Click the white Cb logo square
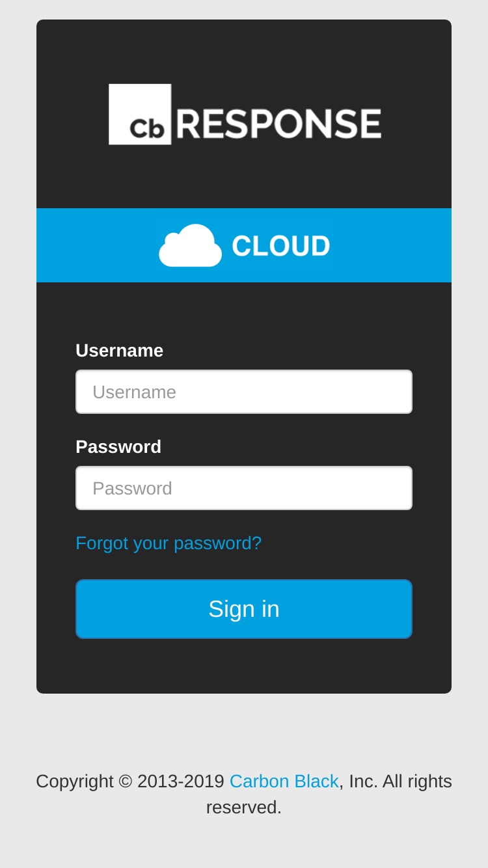Image resolution: width=488 pixels, height=868 pixels. pos(140,114)
